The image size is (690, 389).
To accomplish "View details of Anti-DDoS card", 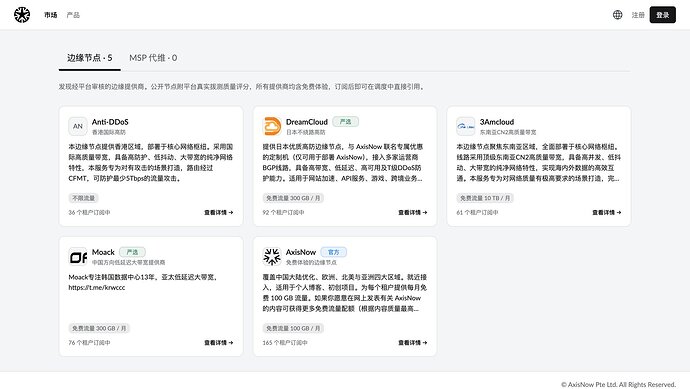I will pos(219,213).
